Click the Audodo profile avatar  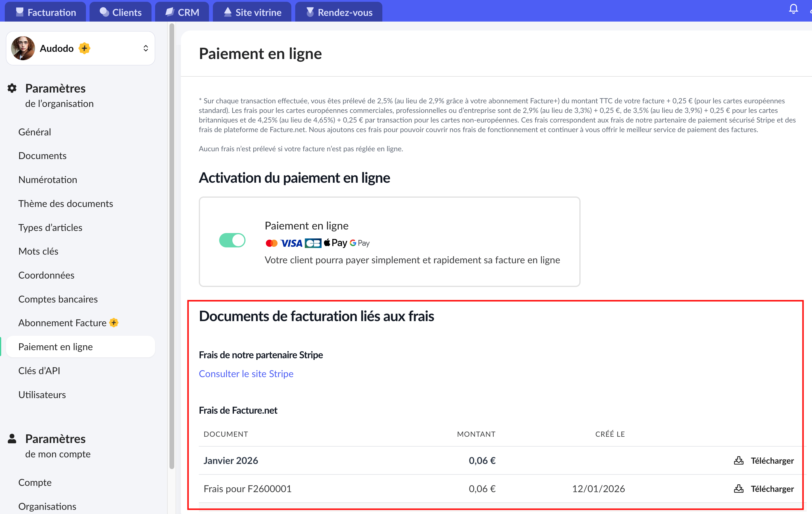(23, 48)
